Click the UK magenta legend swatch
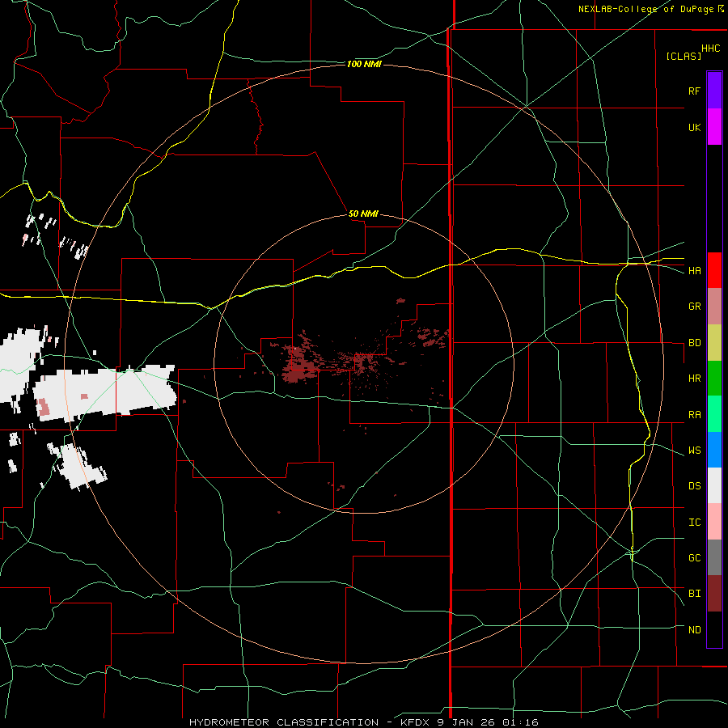The height and width of the screenshot is (728, 728). point(714,127)
